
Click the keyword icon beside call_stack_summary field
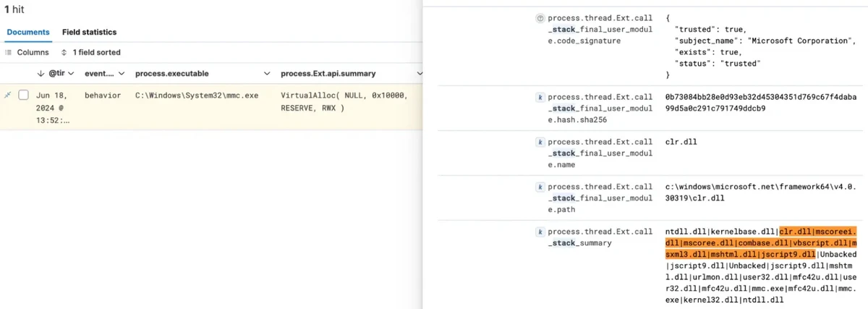click(539, 232)
